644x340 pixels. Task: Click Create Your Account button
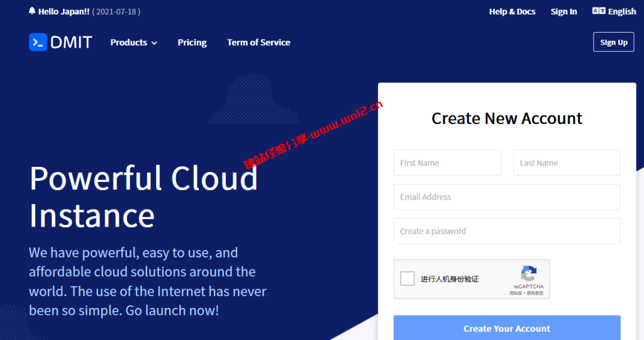tap(507, 328)
